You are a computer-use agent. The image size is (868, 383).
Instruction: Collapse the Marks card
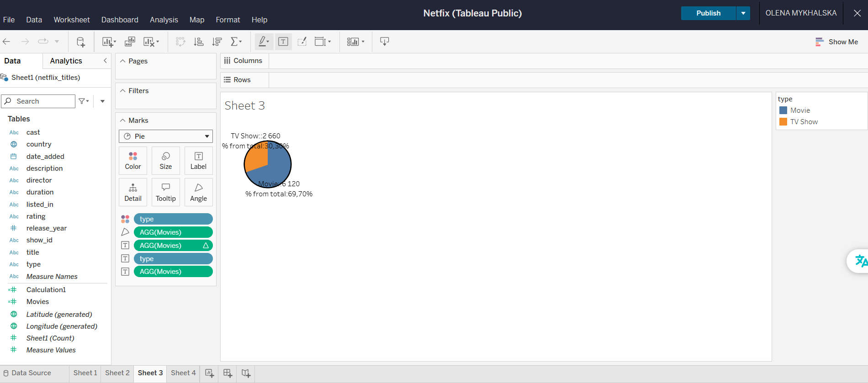coord(122,121)
